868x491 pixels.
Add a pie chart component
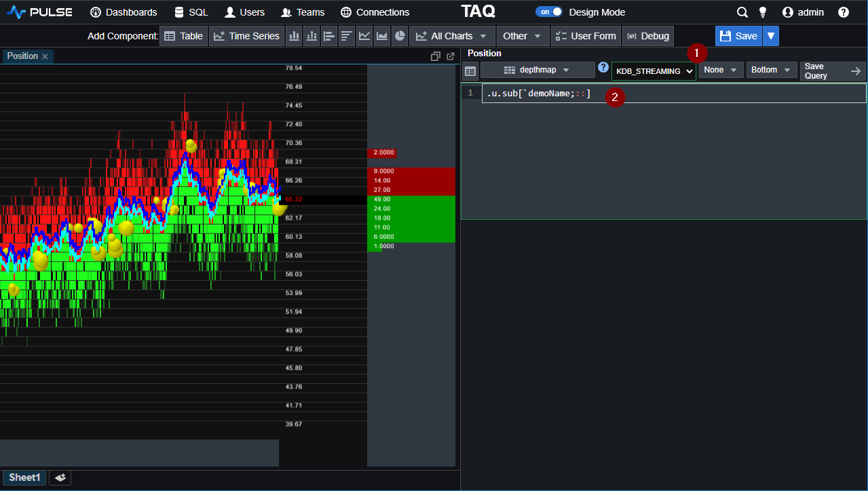tap(400, 35)
